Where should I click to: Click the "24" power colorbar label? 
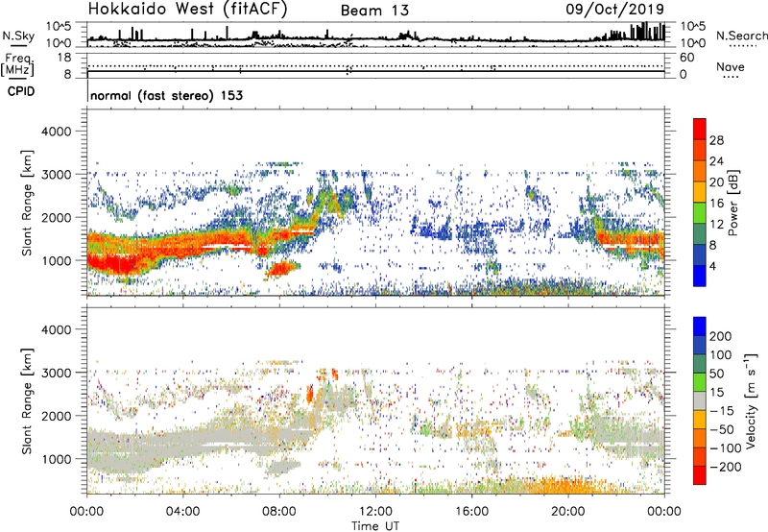click(x=716, y=161)
